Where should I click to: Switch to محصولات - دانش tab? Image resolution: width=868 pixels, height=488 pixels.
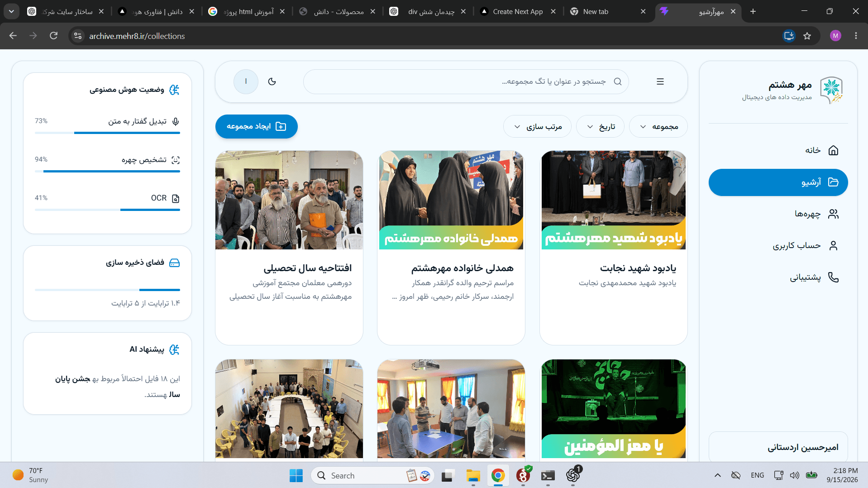click(337, 11)
